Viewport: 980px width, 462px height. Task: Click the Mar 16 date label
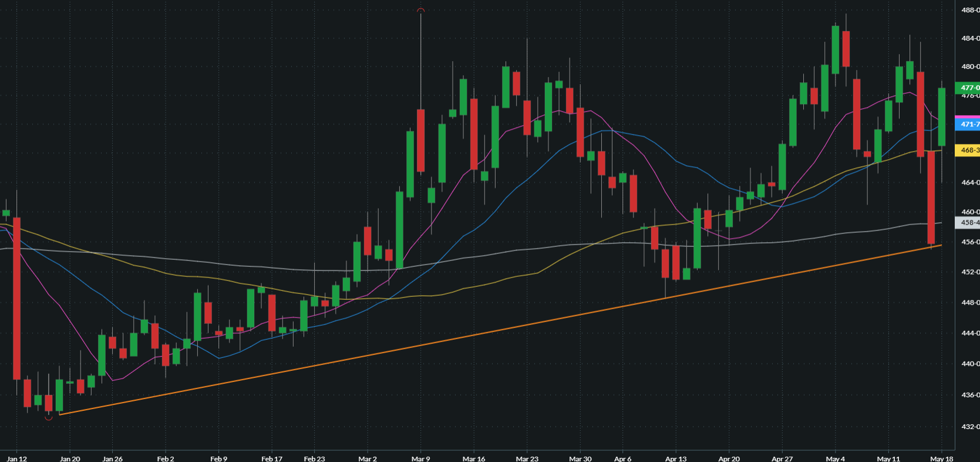(x=474, y=458)
